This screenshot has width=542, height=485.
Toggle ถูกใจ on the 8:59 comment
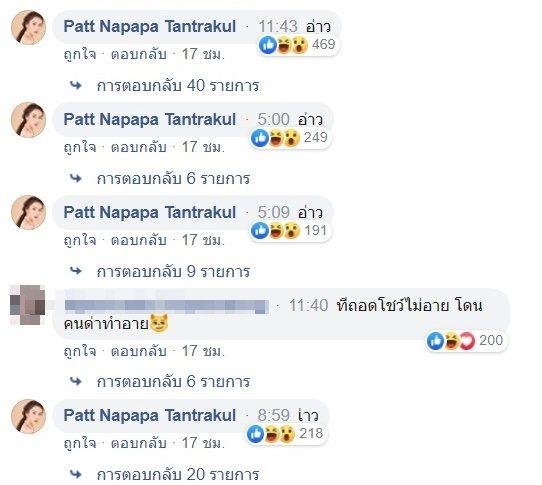[x=80, y=443]
